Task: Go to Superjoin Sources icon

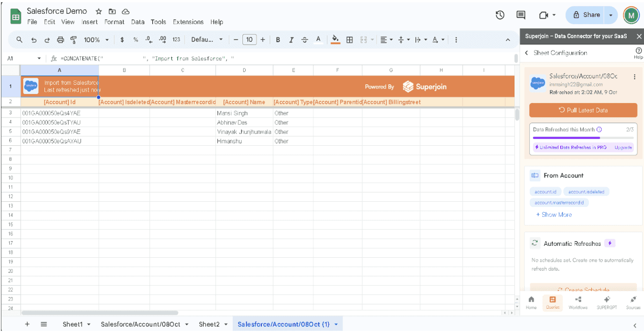Action: click(633, 302)
